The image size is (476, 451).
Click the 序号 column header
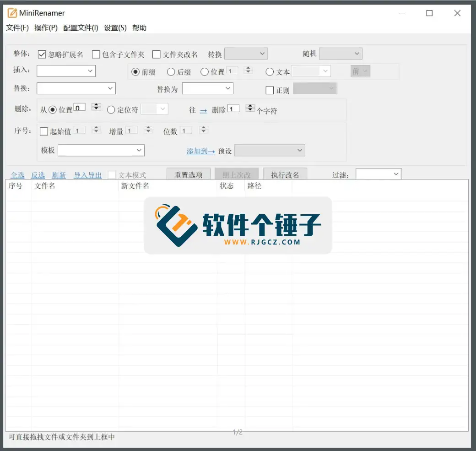tap(18, 185)
